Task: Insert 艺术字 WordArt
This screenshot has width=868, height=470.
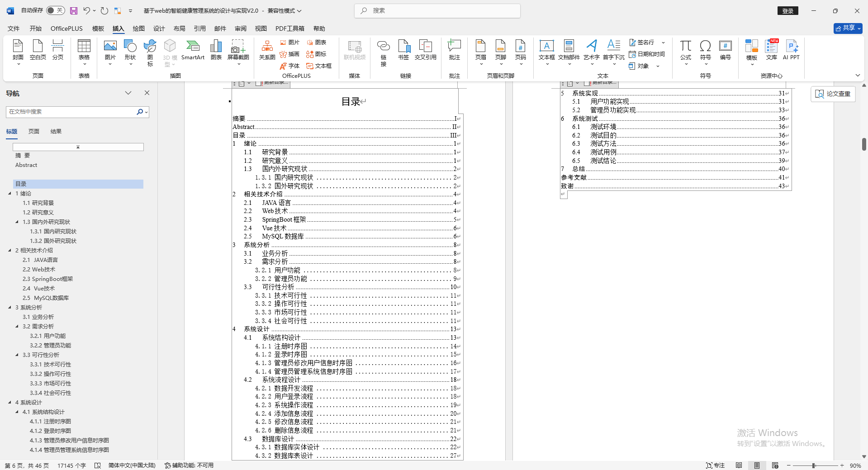Action: click(592, 50)
